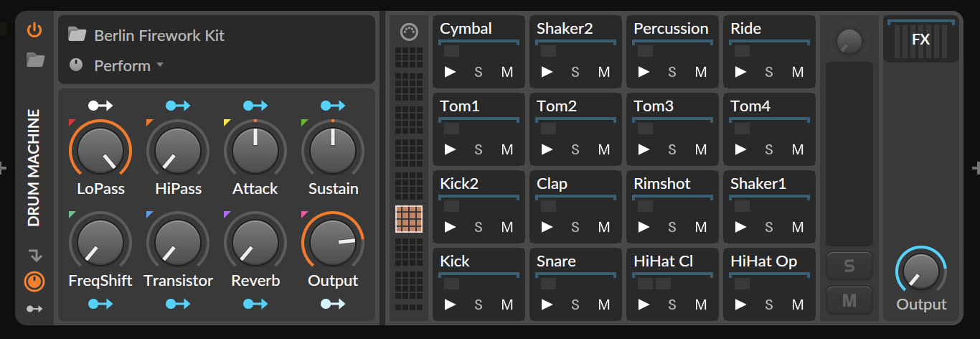Click the nested device arrow icon in sidebar

coord(34,255)
